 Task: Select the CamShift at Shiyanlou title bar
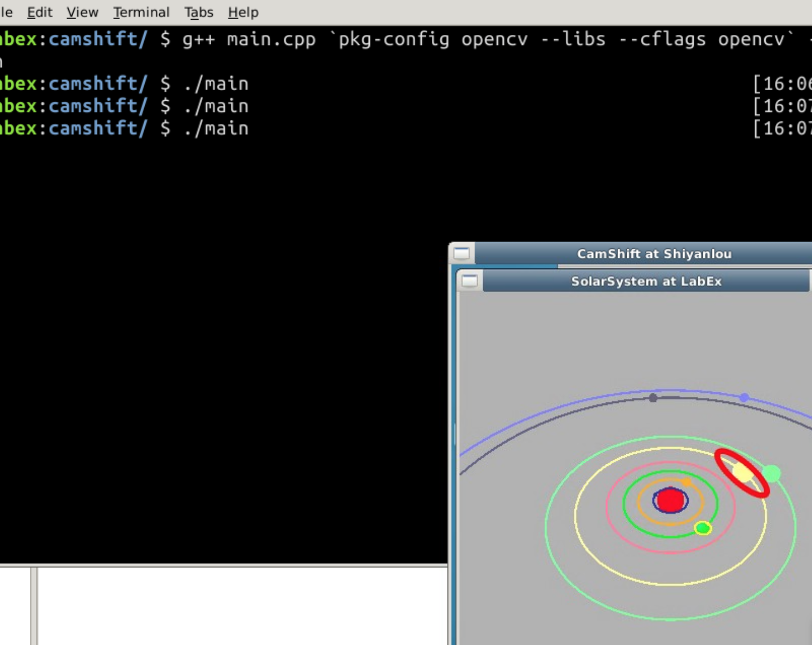point(653,254)
